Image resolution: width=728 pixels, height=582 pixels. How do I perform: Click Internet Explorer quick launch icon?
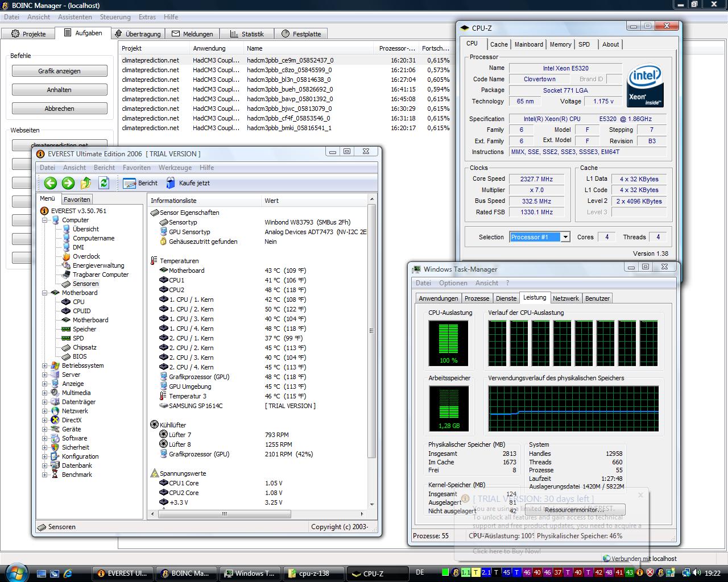point(68,573)
